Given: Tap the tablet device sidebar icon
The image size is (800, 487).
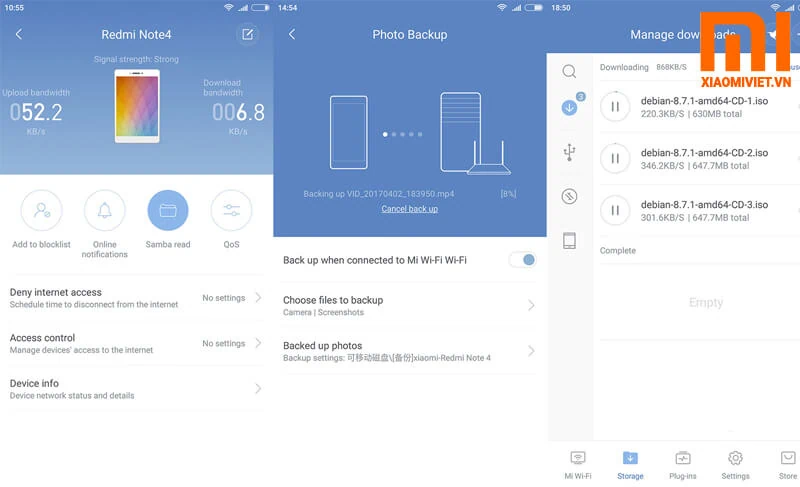Looking at the screenshot, I should pos(569,240).
